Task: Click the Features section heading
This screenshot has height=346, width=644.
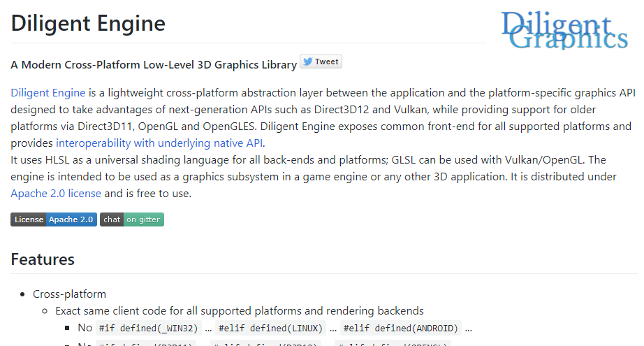Action: tap(43, 259)
